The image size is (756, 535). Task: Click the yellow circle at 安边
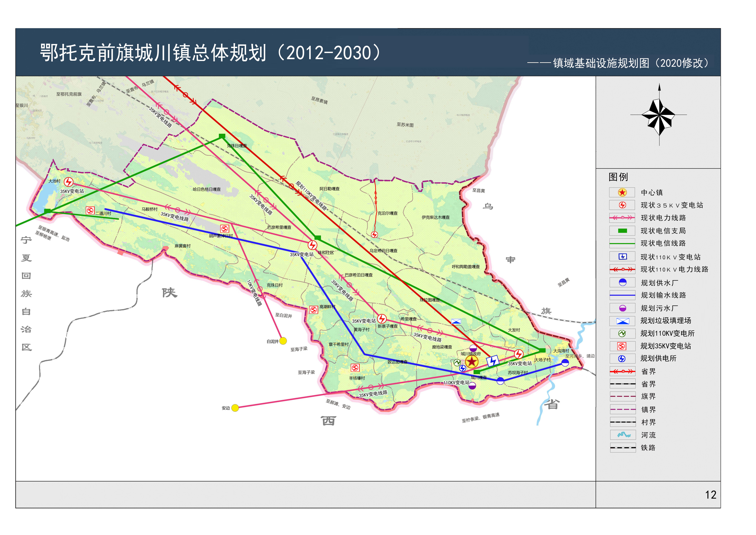point(235,408)
